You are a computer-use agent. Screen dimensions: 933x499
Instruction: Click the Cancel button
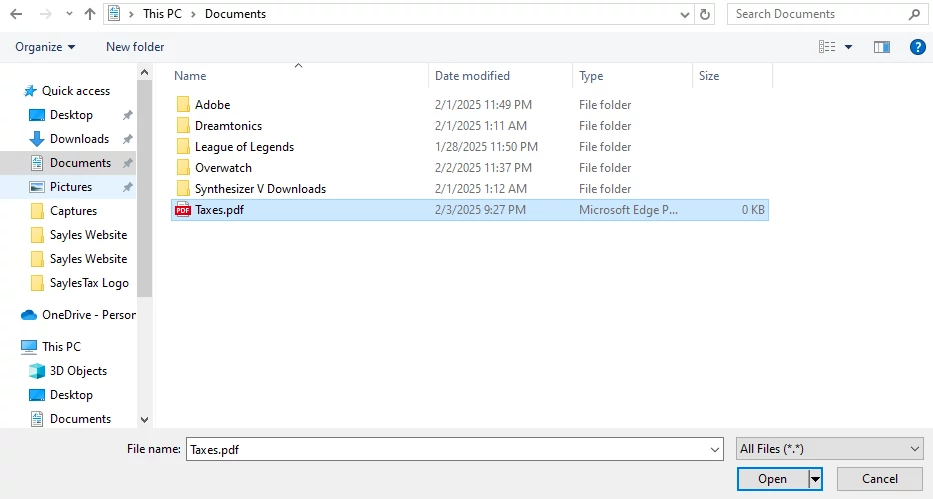pyautogui.click(x=879, y=479)
